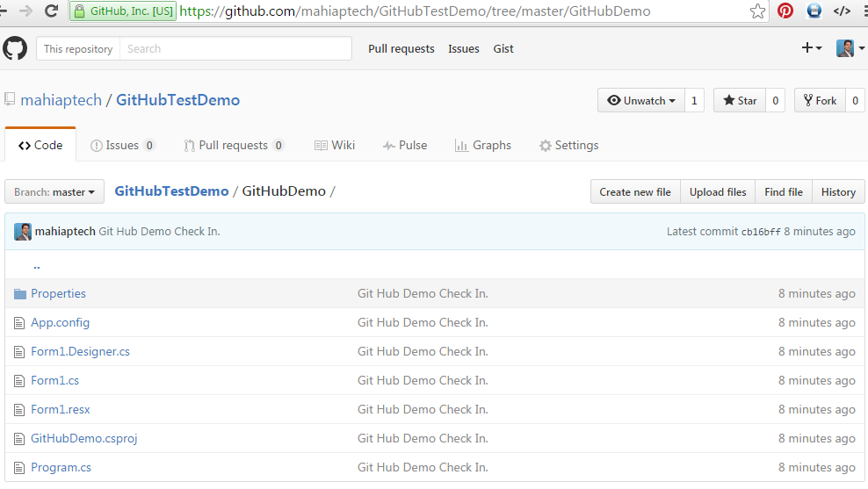Image resolution: width=868 pixels, height=489 pixels.
Task: Open Issues in top navigation
Action: click(x=464, y=48)
